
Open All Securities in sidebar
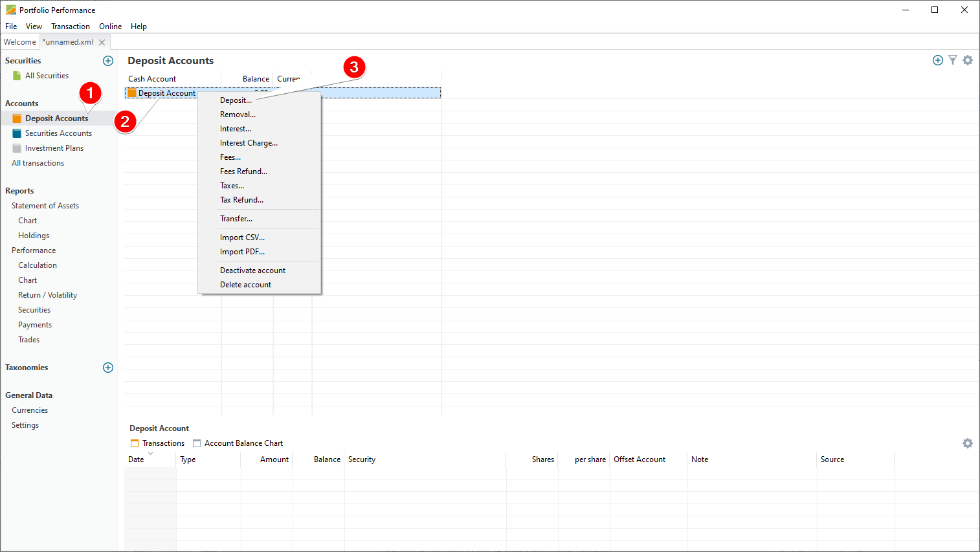pos(47,76)
